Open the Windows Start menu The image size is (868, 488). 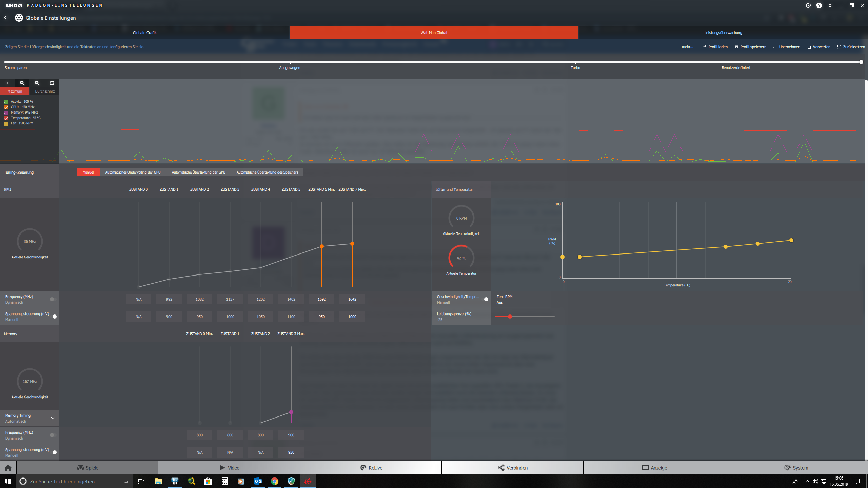pyautogui.click(x=8, y=481)
